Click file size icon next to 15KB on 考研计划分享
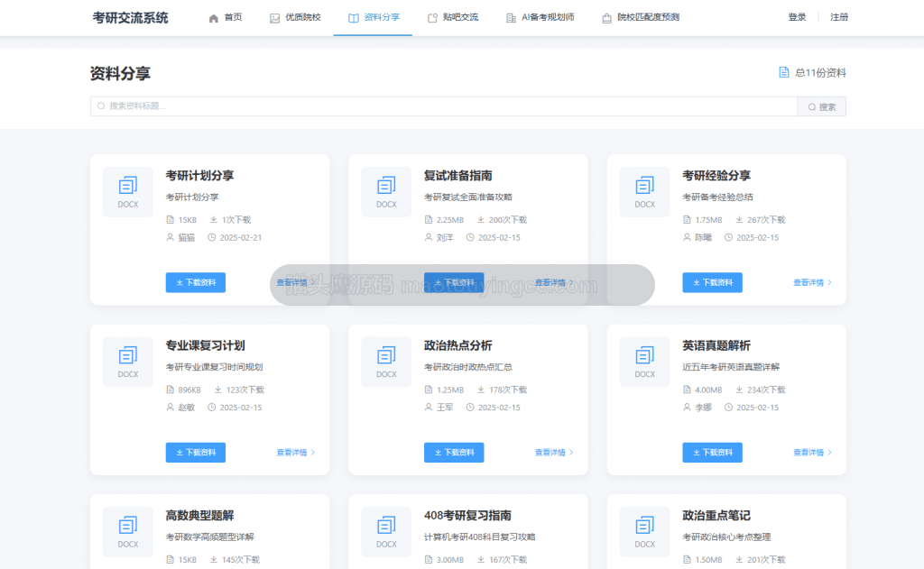 coord(171,220)
